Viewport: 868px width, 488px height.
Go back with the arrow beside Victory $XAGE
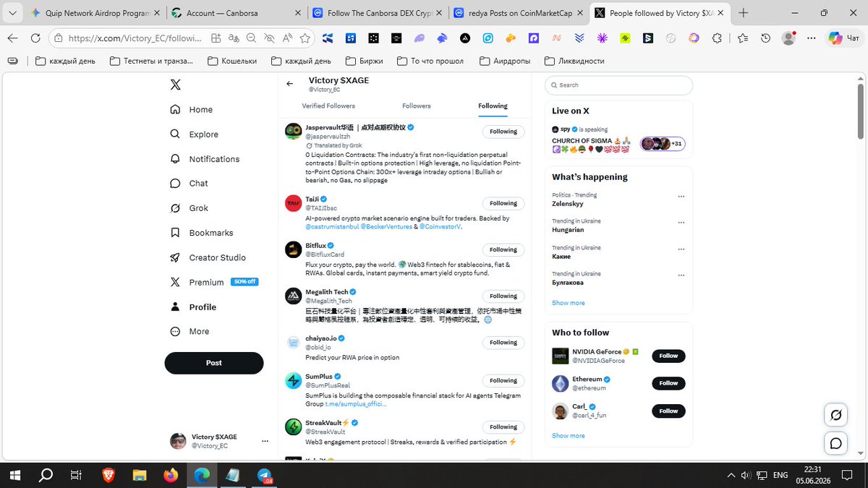[290, 84]
